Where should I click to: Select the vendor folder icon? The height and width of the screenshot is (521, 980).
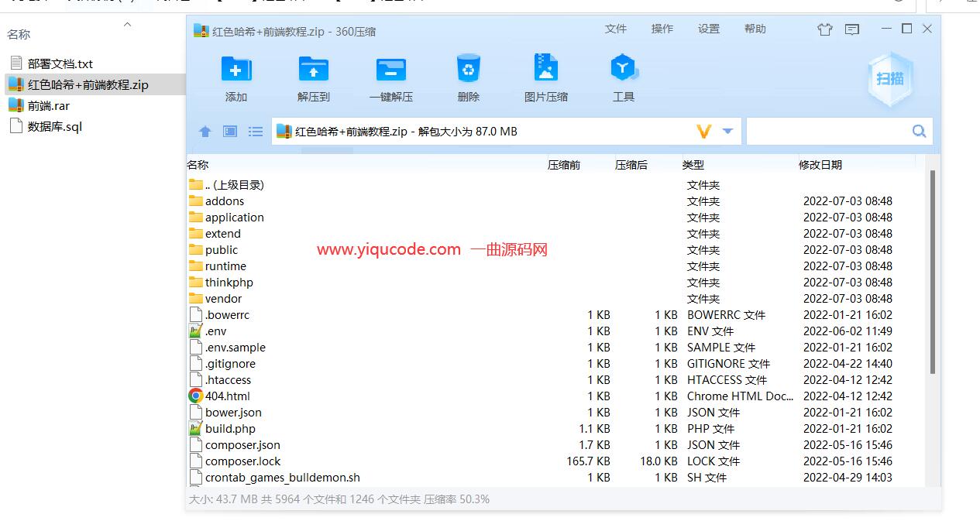196,299
